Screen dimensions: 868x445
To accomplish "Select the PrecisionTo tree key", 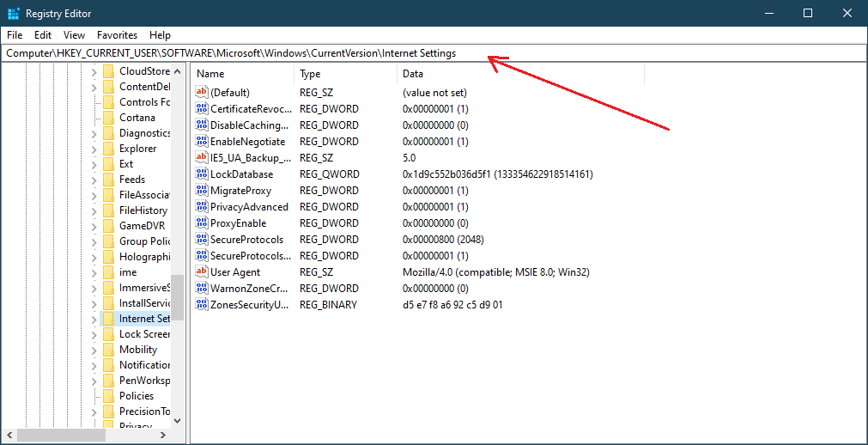I will click(144, 411).
